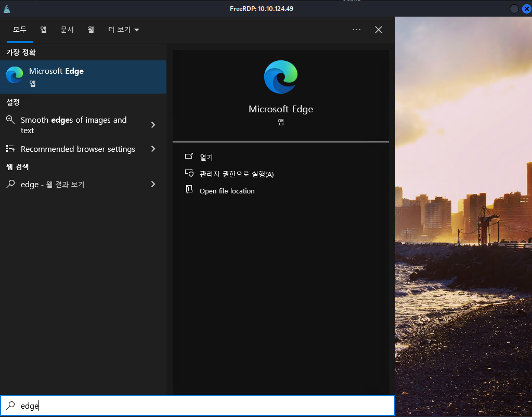This screenshot has width=532, height=417.
Task: Click the Open file location icon
Action: click(x=189, y=190)
